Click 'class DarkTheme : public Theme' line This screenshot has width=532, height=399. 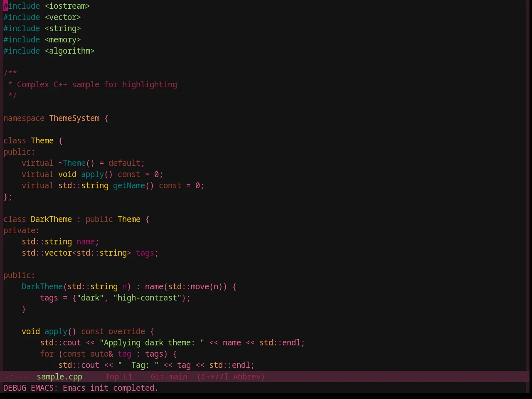(x=76, y=219)
